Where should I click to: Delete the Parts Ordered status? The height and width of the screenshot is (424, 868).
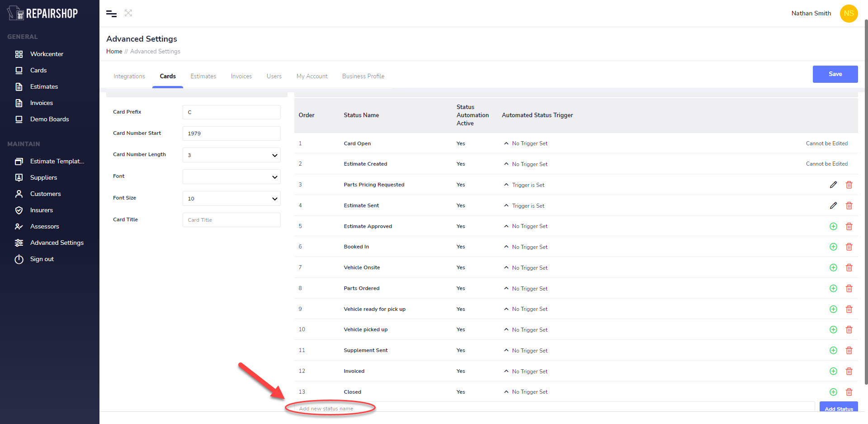tap(849, 288)
